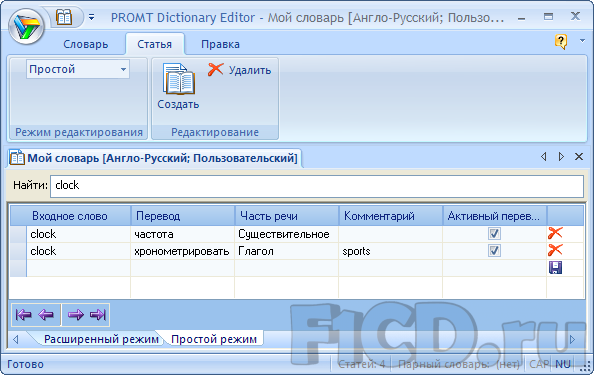Delete the хронометрировать row with red X

pyautogui.click(x=555, y=250)
